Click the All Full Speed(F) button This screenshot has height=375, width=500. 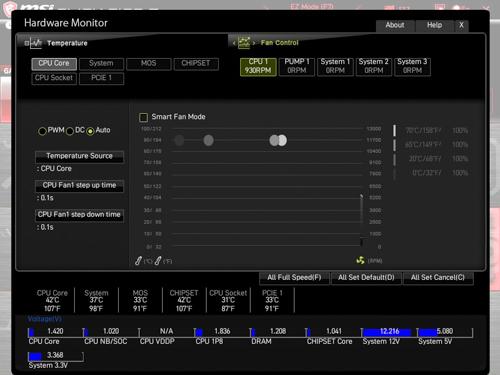[294, 278]
